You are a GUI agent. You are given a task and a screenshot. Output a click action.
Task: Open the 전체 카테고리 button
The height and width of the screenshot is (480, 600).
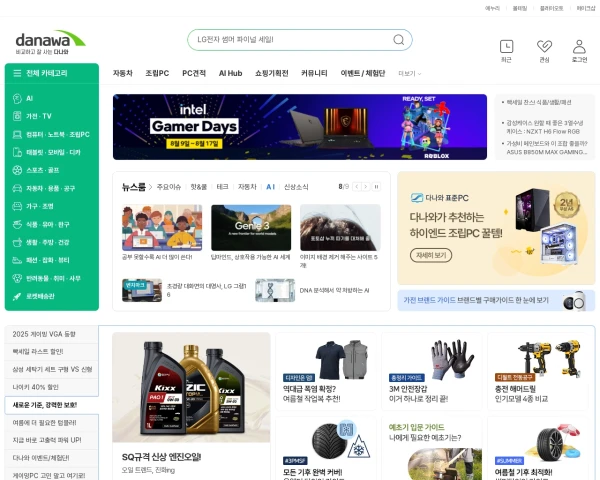[52, 73]
